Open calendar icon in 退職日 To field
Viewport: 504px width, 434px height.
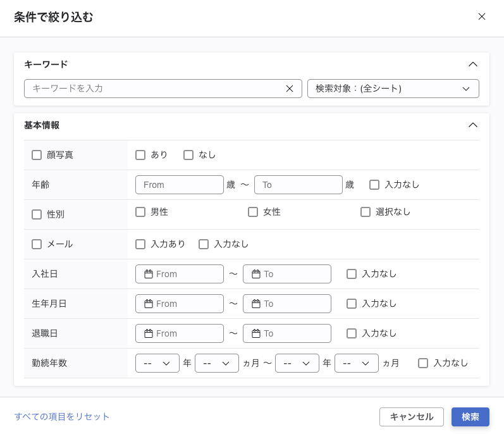(x=256, y=333)
